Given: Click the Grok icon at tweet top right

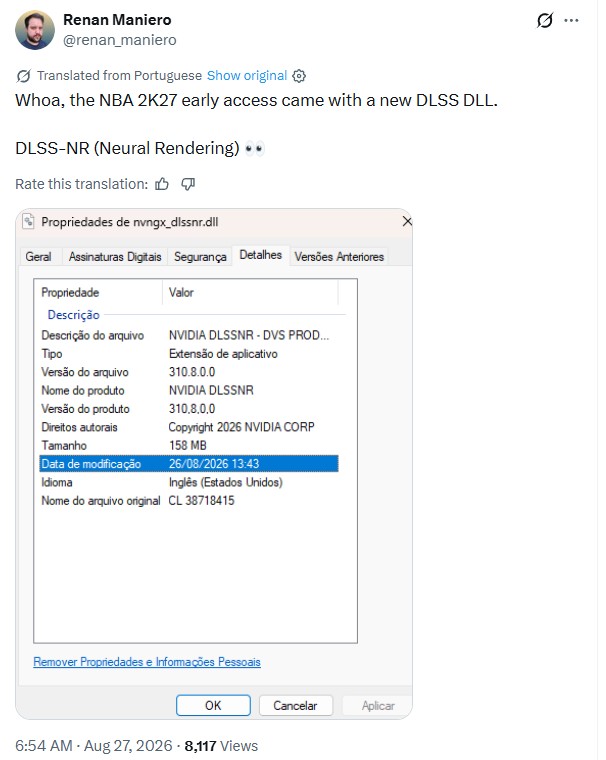Looking at the screenshot, I should [x=544, y=20].
